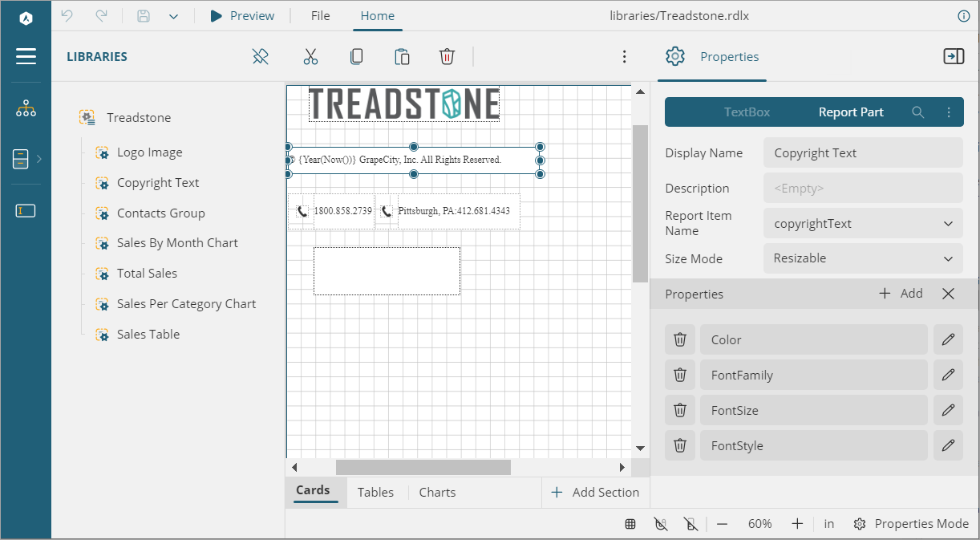Click the horizontal scrollbar thumb

click(x=423, y=467)
